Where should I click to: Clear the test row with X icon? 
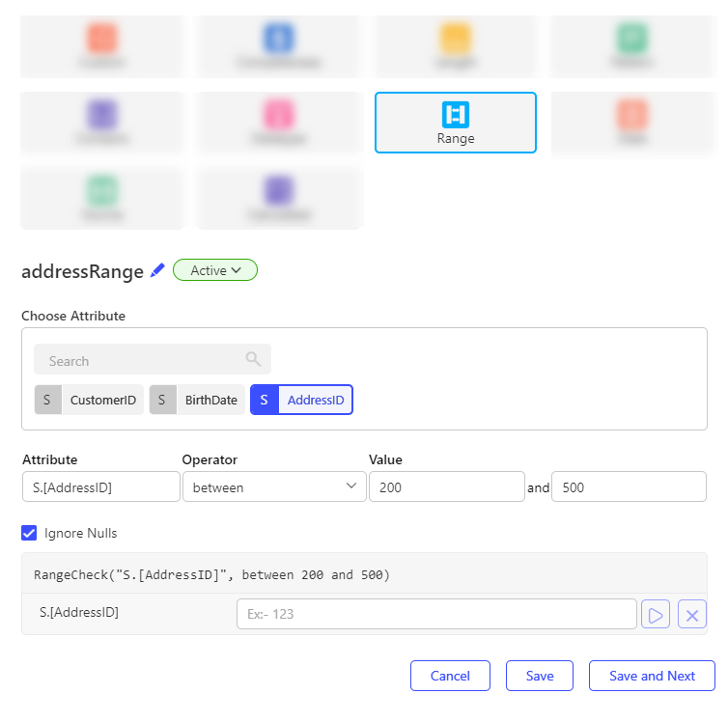coord(692,614)
